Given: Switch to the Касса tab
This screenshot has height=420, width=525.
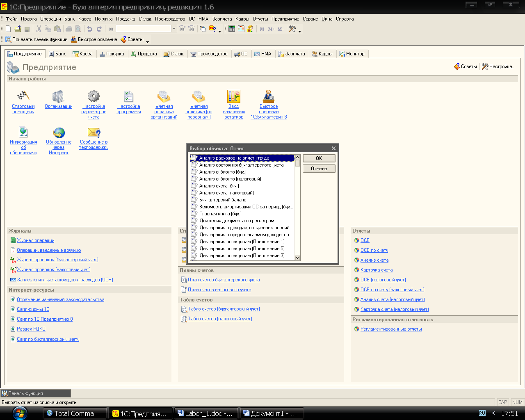Looking at the screenshot, I should (82, 54).
